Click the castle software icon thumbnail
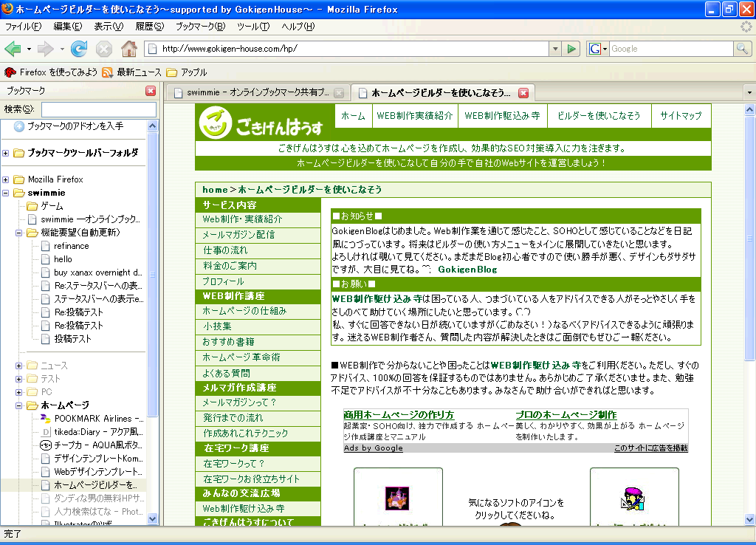The height and width of the screenshot is (545, 756). pos(397,498)
